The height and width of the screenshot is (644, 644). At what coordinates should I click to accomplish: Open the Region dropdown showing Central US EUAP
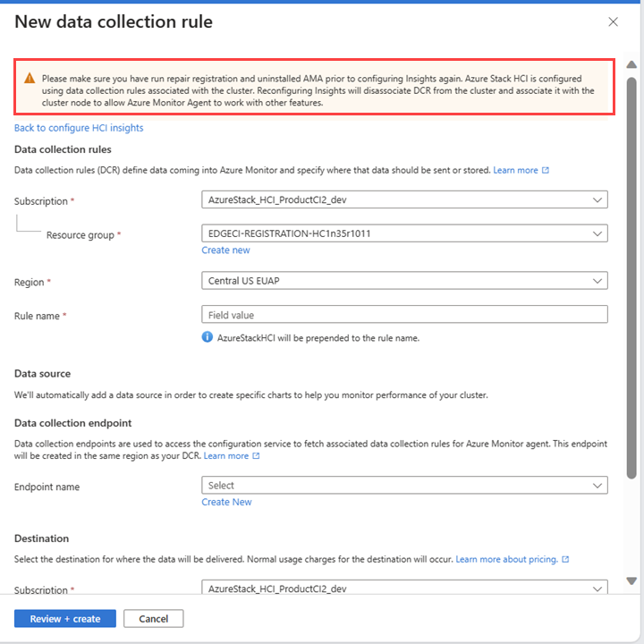[x=404, y=281]
